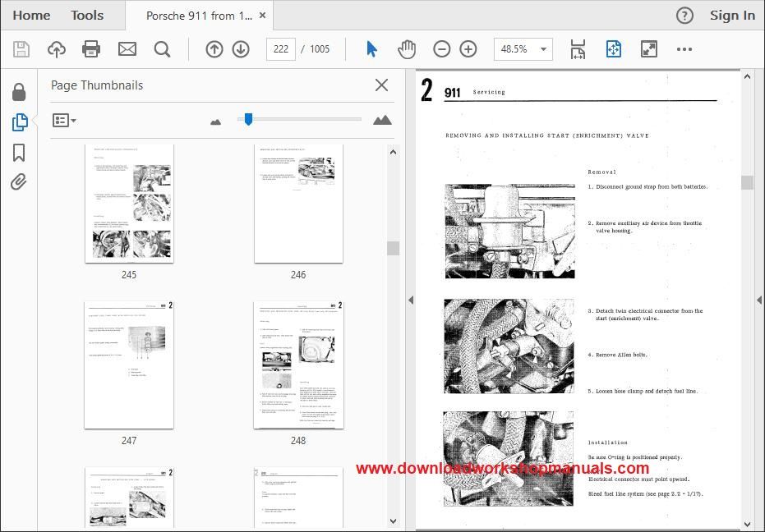765x532 pixels.
Task: Enable Fit Width scrolling mode
Action: click(x=578, y=49)
